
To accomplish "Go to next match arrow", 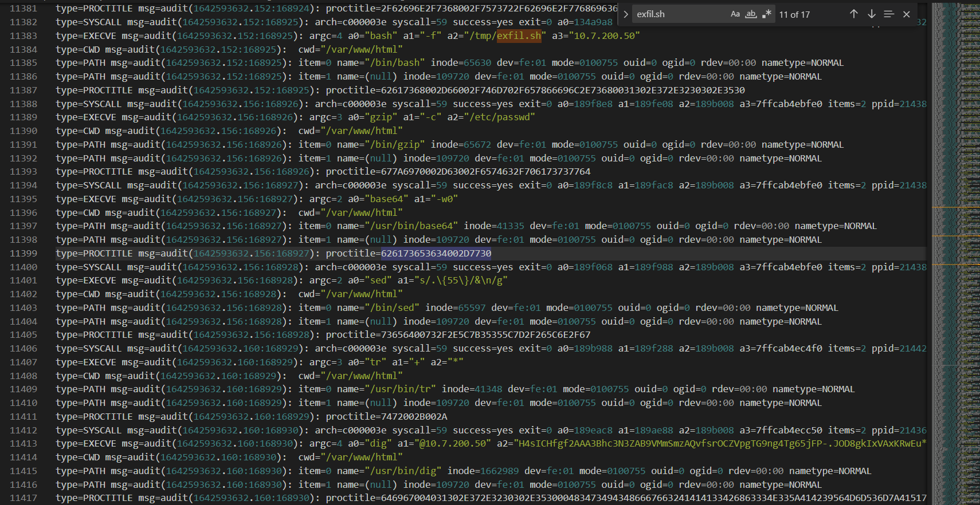I will [x=872, y=14].
